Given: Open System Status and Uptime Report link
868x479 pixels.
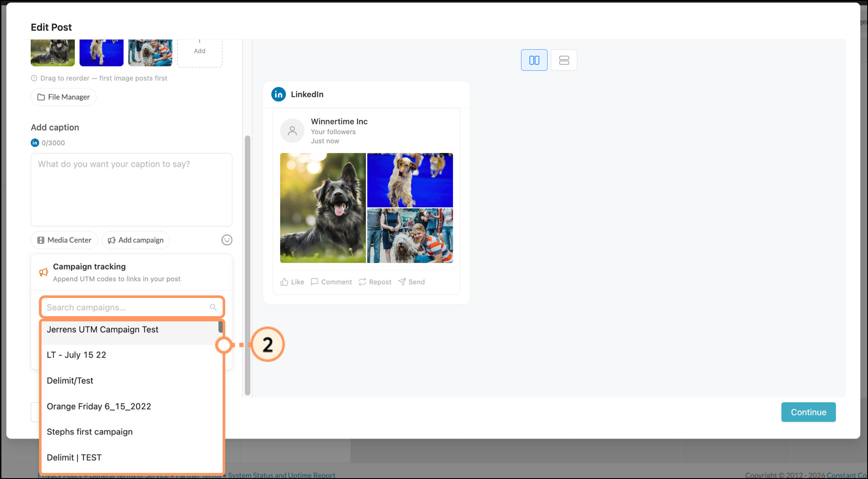Looking at the screenshot, I should [282, 475].
